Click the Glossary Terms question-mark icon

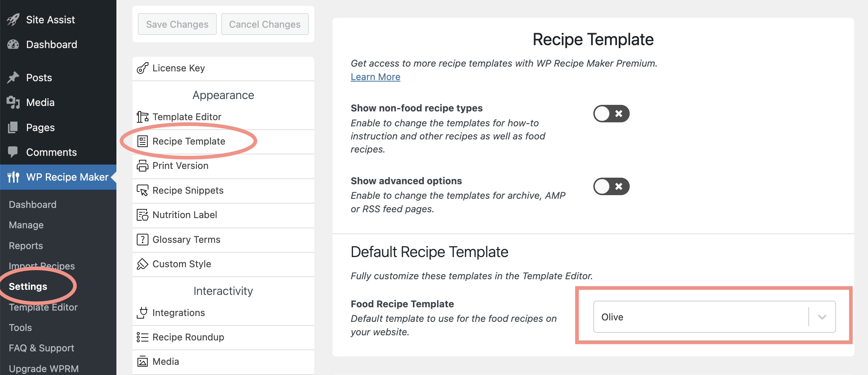coord(142,240)
